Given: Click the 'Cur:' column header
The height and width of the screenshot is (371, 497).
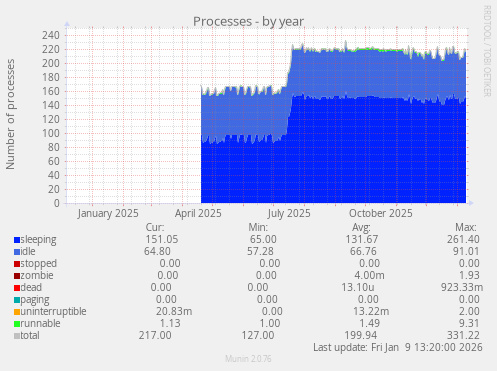Looking at the screenshot, I should (x=155, y=227).
